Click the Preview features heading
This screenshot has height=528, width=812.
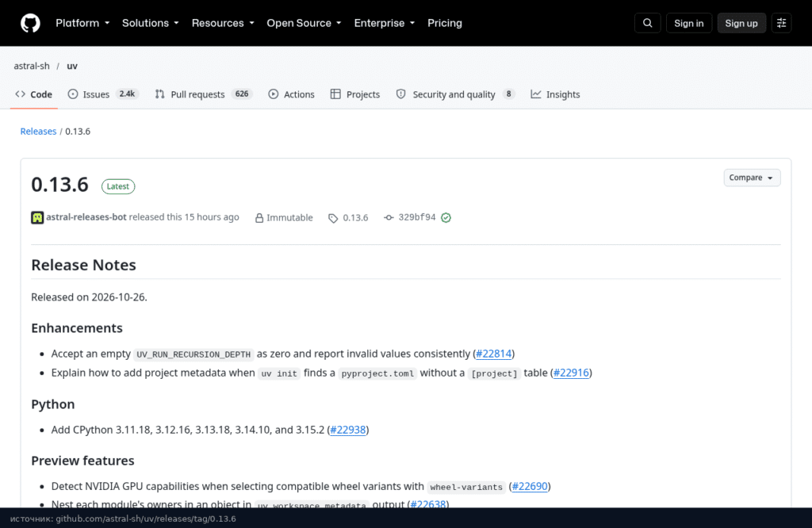[x=82, y=461]
